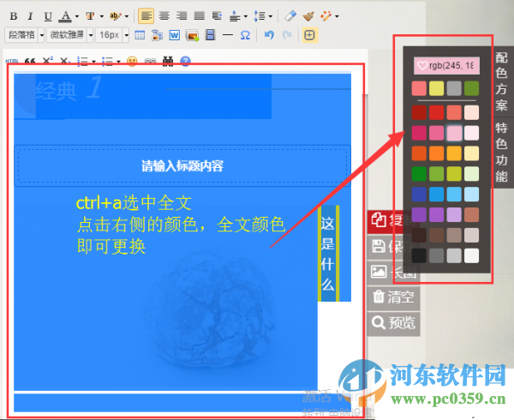
Task: Insert unordered list
Action: (x=107, y=61)
